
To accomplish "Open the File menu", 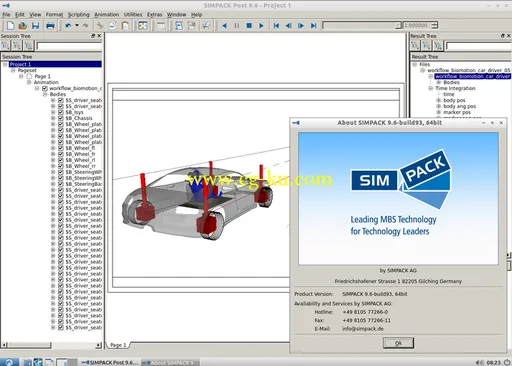I will point(6,15).
